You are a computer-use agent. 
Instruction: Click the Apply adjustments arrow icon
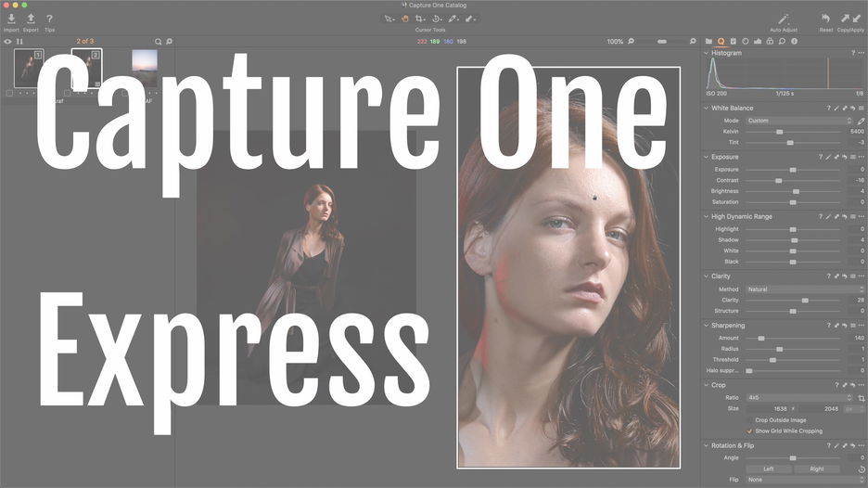pyautogui.click(x=857, y=19)
